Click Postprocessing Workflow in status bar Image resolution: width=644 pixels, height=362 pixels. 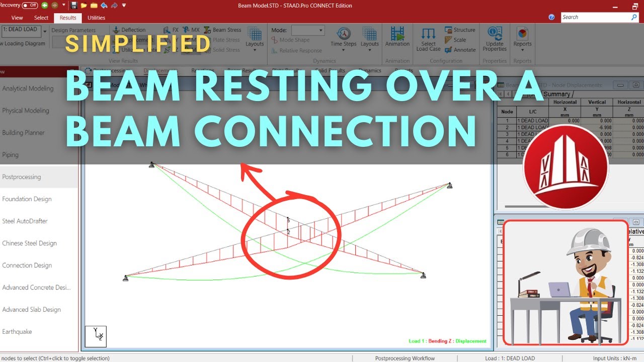405,358
